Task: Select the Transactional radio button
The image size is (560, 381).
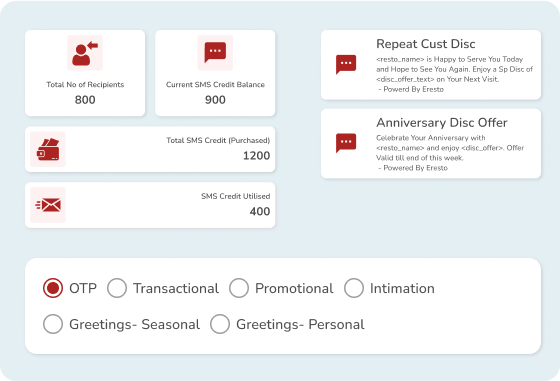Action: (117, 288)
